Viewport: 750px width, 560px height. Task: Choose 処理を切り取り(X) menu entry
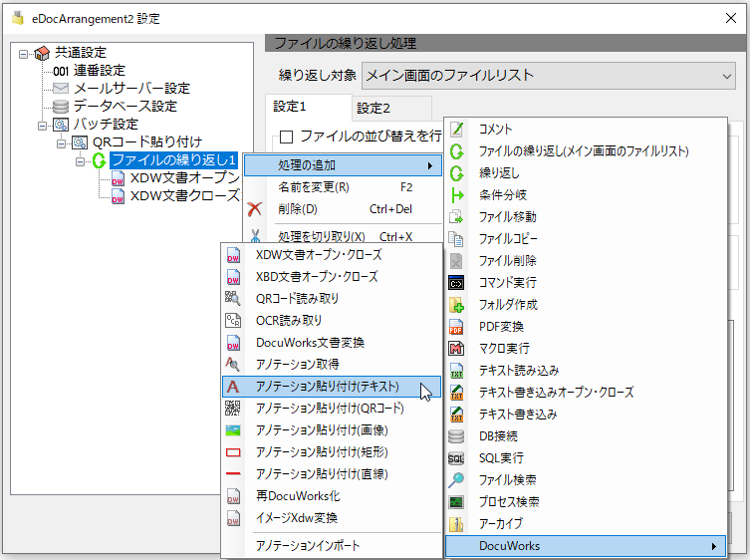click(343, 236)
